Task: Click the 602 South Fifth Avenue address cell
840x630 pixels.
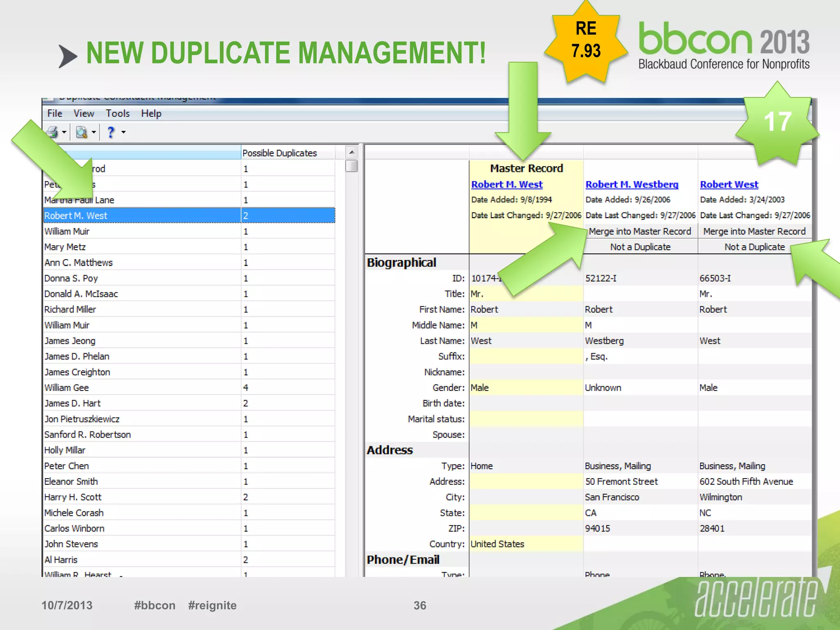Action: click(755, 482)
